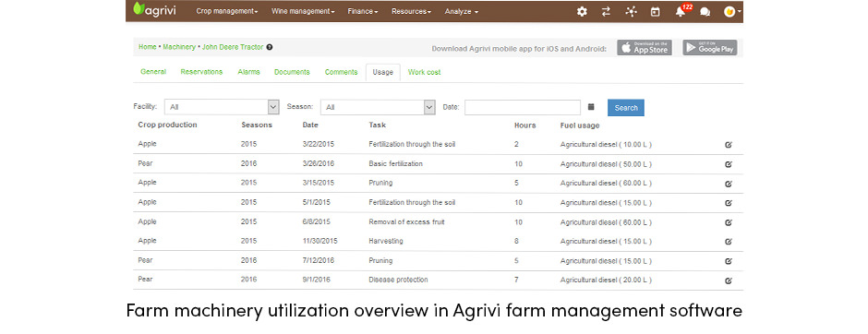Screen dimensions: 868x334
Task: Select the 'Basic fertilization' task cell
Action: coord(395,163)
